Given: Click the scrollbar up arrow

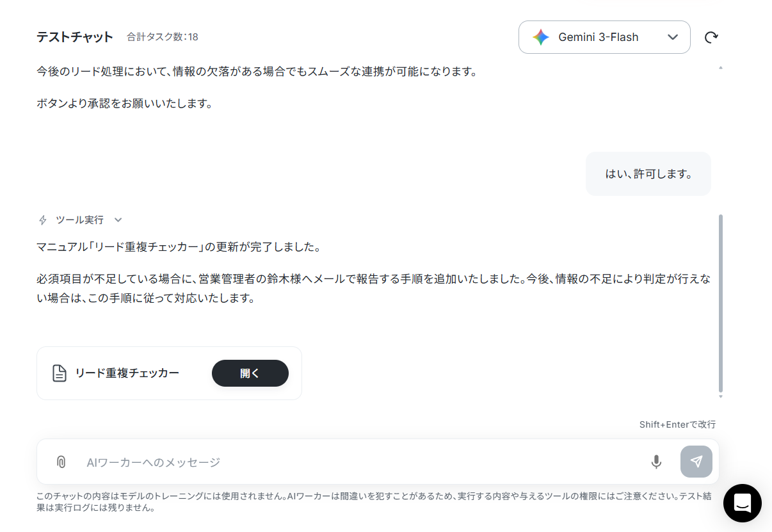Looking at the screenshot, I should click(721, 67).
